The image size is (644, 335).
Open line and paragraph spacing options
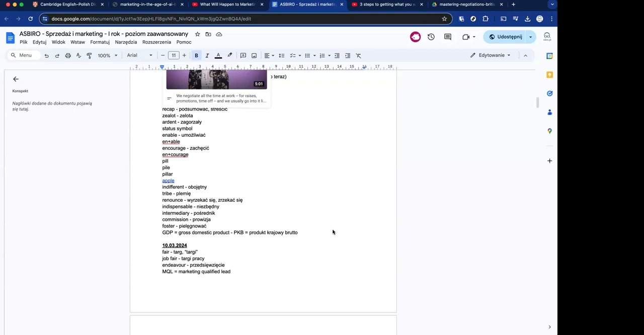(282, 55)
